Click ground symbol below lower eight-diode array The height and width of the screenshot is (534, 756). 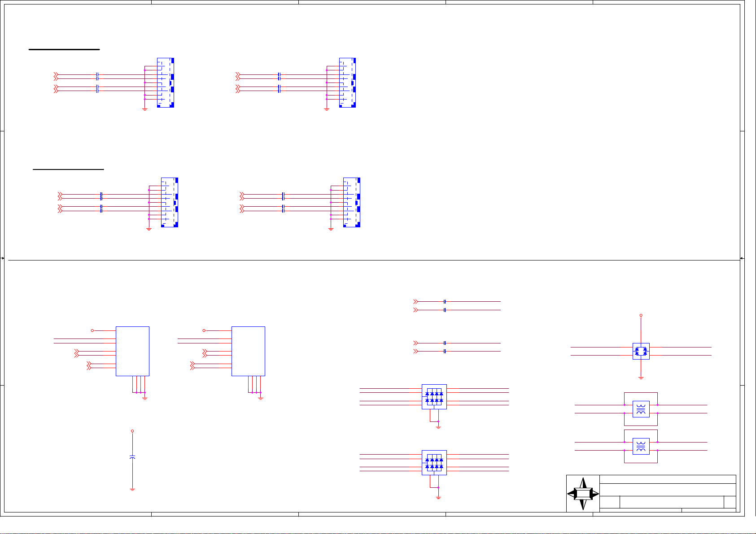pyautogui.click(x=438, y=497)
